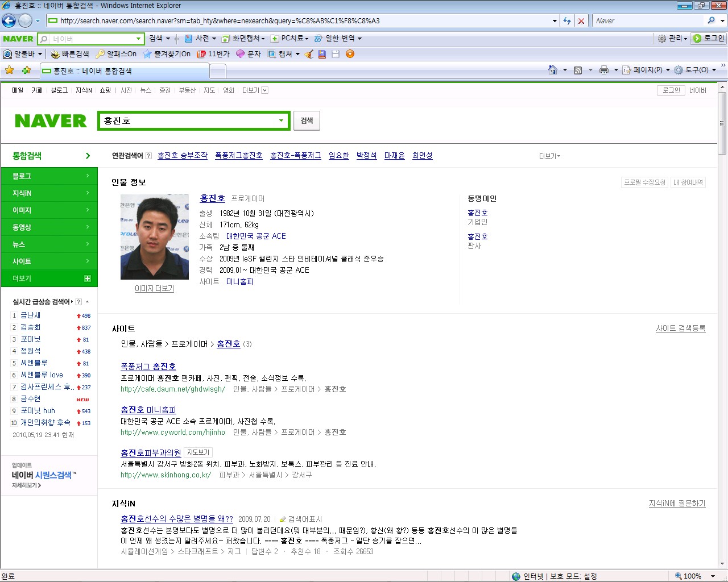
Task: Click 빠른검색 in the 알툴바 toolbar
Action: point(70,54)
